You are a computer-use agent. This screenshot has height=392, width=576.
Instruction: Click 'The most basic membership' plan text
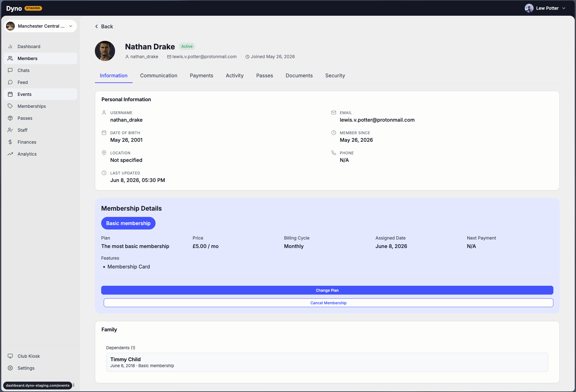pyautogui.click(x=135, y=246)
